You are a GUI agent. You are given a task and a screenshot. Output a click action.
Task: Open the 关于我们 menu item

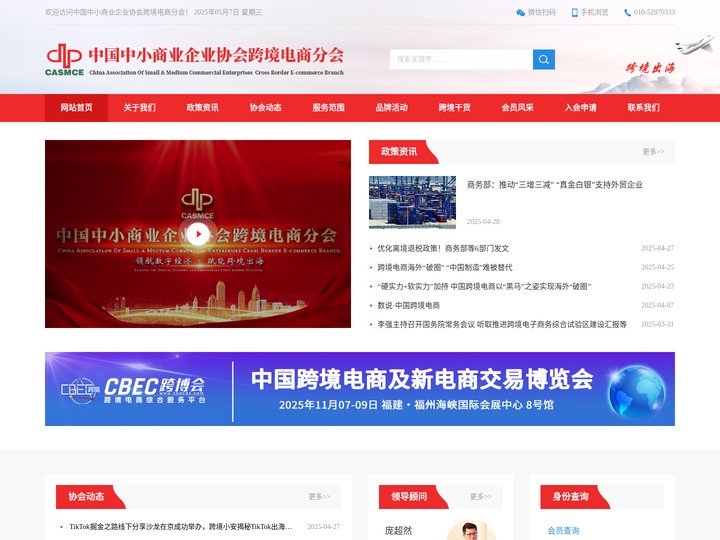pos(140,107)
